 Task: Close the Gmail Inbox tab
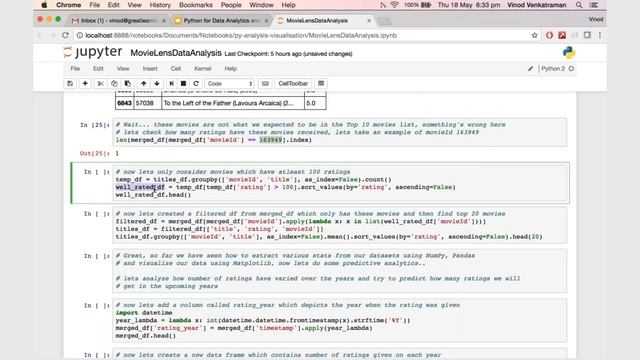click(x=164, y=20)
